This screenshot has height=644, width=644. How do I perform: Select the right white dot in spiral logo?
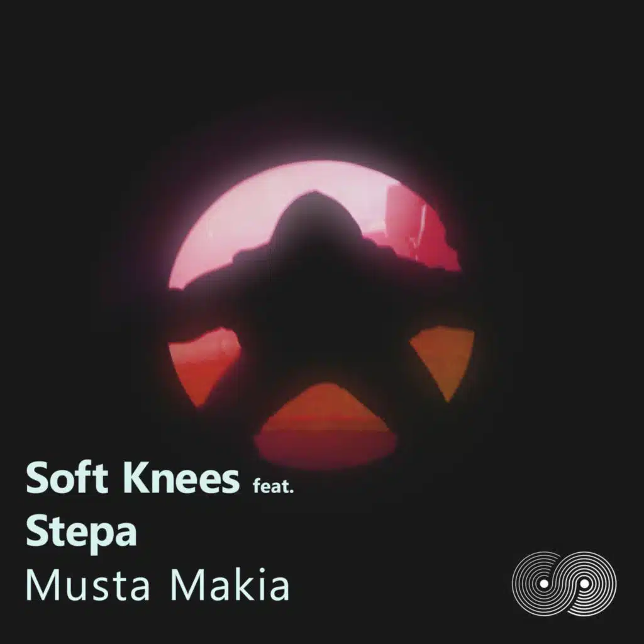click(584, 583)
